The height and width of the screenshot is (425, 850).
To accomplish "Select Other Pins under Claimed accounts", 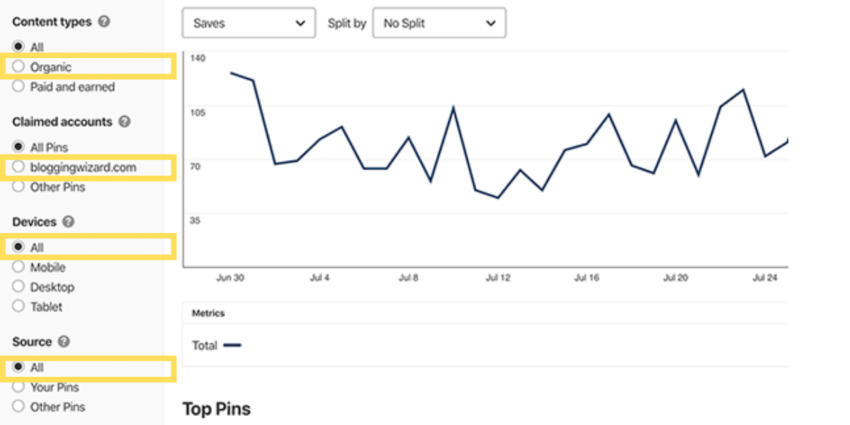I will tap(18, 187).
